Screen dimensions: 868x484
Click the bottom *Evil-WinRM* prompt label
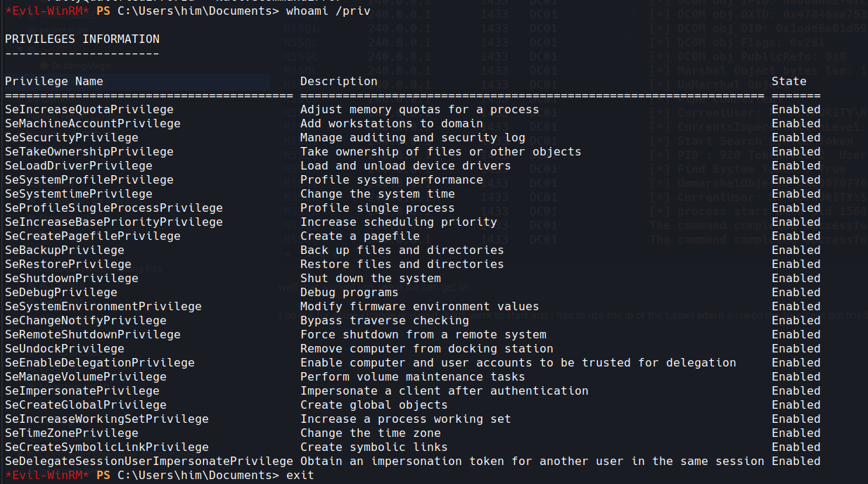pos(47,476)
